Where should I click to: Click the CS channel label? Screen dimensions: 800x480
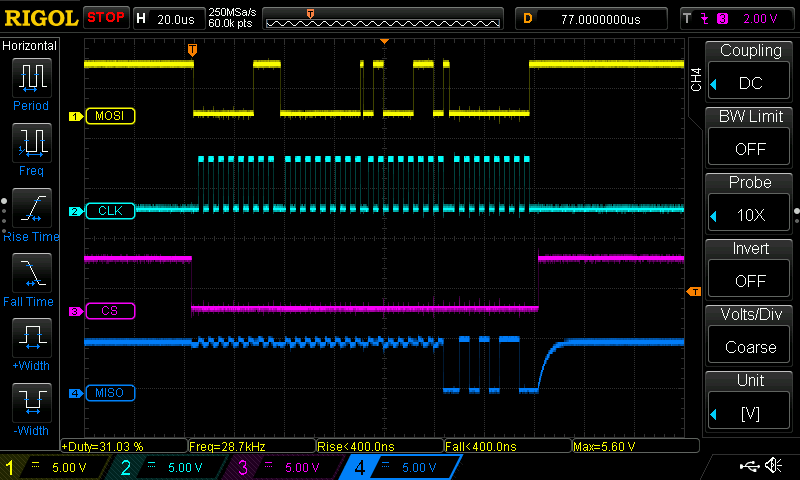point(110,311)
